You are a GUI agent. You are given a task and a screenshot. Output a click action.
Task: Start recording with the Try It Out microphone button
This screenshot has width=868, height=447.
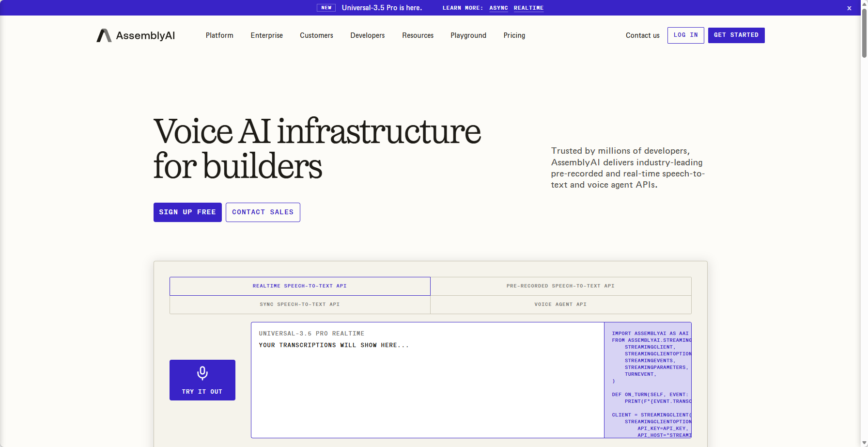point(202,380)
